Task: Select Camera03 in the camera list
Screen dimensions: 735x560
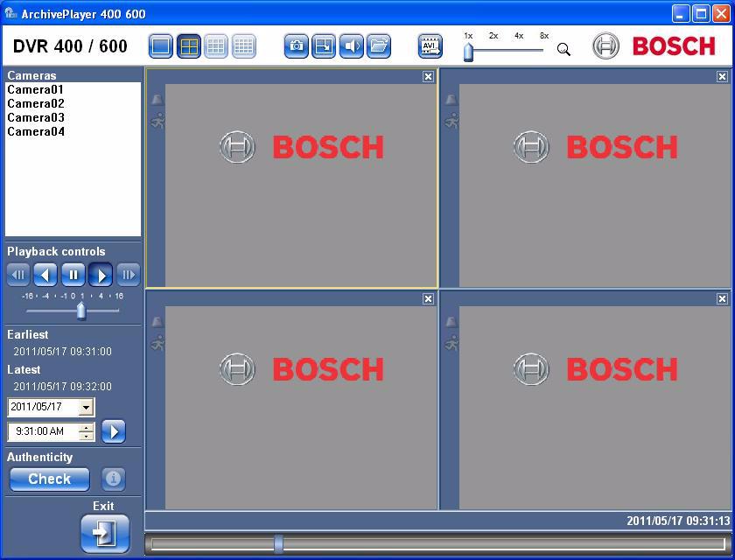Action: [36, 117]
